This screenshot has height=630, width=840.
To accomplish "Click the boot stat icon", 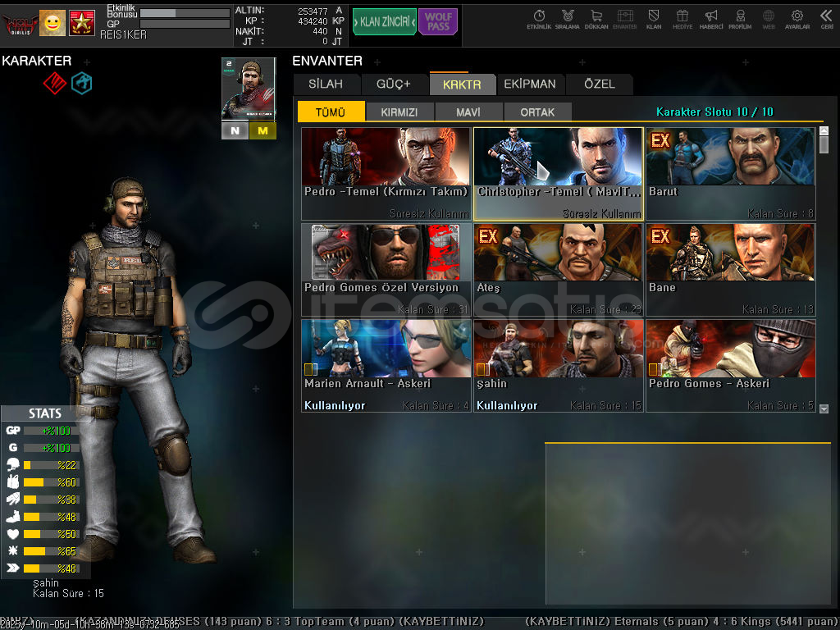I will click(x=13, y=517).
